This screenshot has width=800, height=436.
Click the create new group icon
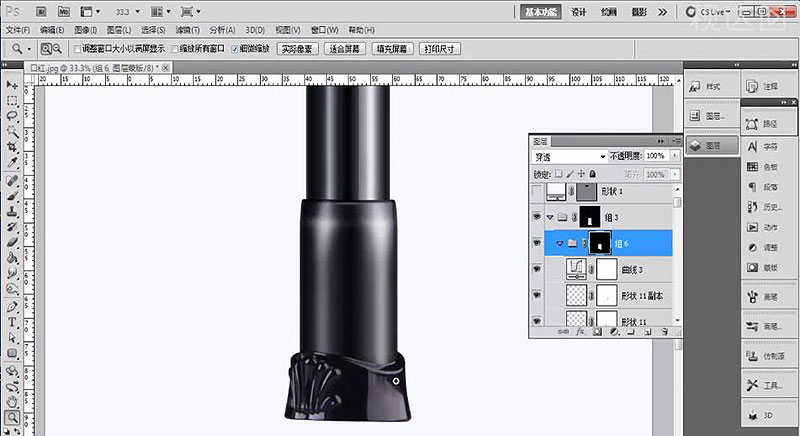click(631, 331)
